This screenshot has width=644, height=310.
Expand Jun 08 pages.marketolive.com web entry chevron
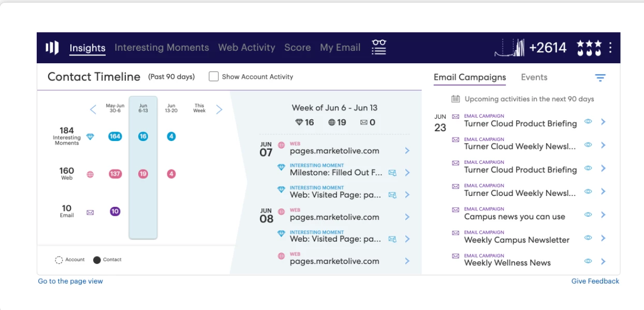point(407,217)
